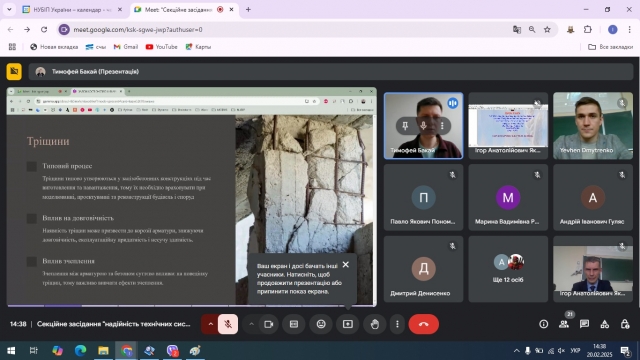Go forward in browser
The width and height of the screenshot is (640, 360).
(x=27, y=29)
